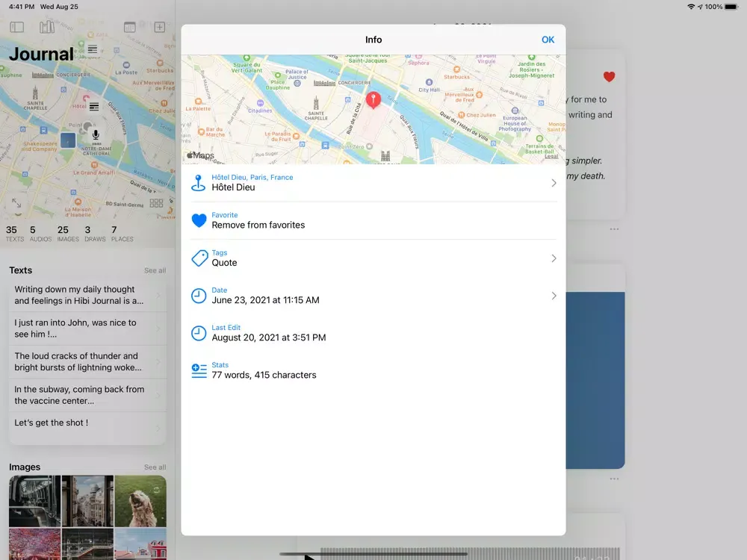Tap OK to close the Info panel
This screenshot has width=747, height=560.
tap(548, 40)
